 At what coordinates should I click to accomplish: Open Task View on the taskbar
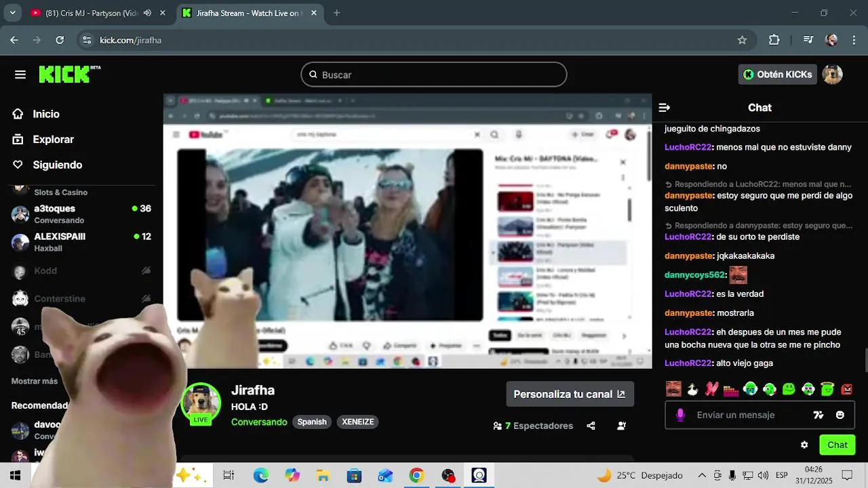click(x=229, y=476)
